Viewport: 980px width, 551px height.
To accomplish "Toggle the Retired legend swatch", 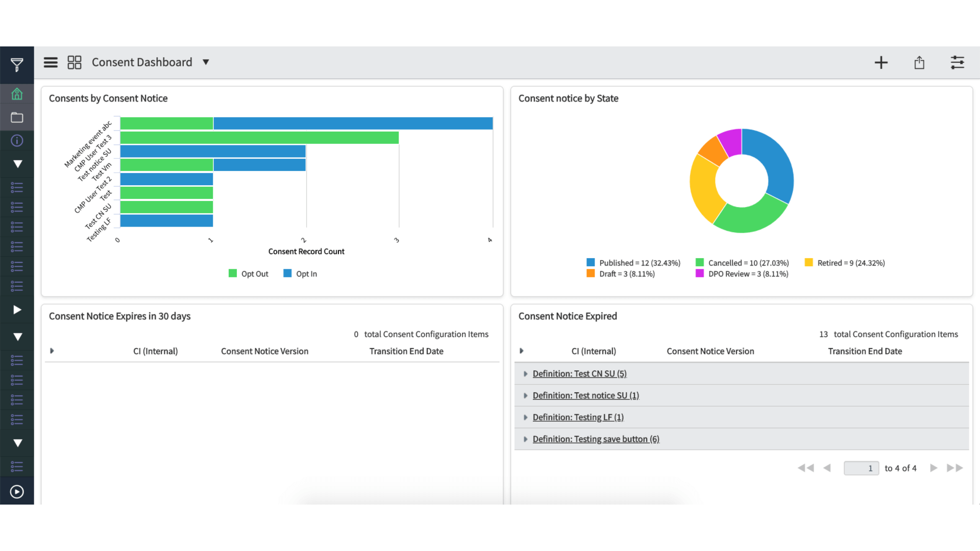I will (x=808, y=262).
